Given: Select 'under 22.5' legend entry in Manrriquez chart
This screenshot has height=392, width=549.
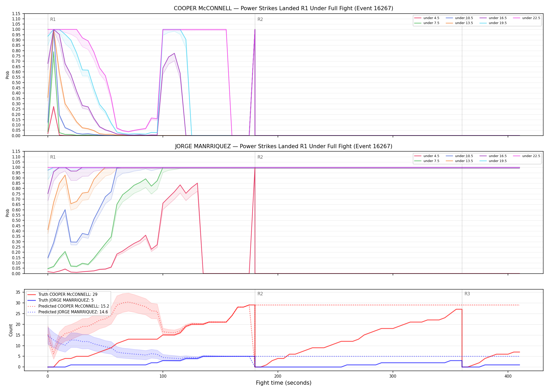Looking at the screenshot, I should [x=527, y=156].
